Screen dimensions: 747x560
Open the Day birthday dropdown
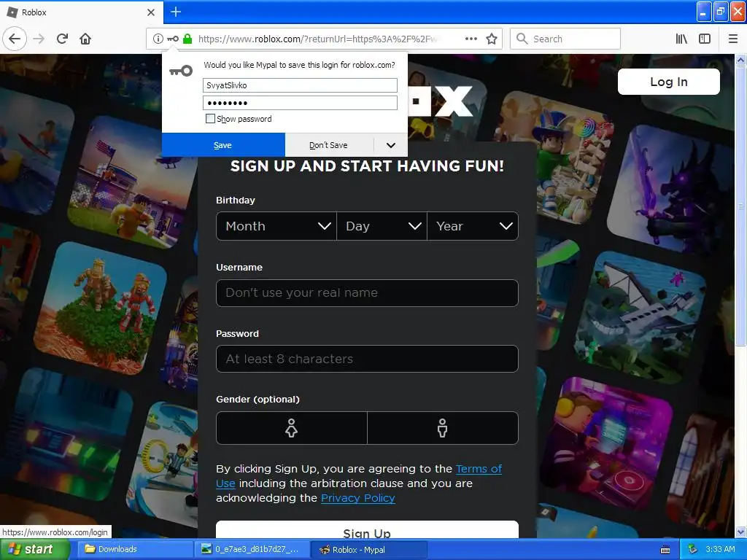(x=382, y=226)
